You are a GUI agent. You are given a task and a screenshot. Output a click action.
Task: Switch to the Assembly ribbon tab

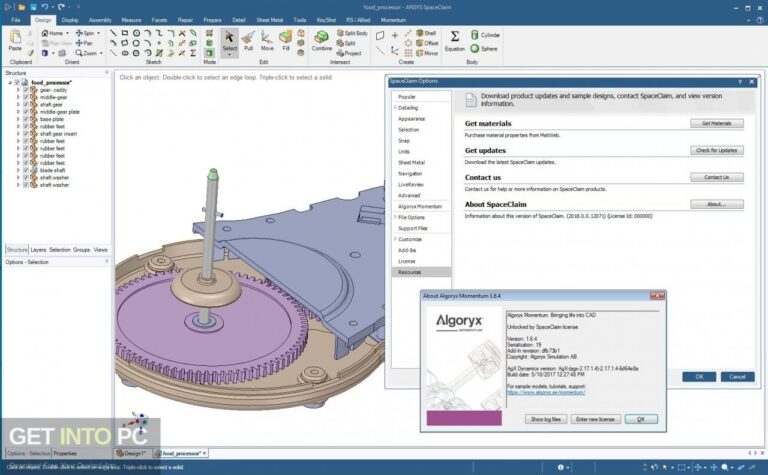pos(100,20)
